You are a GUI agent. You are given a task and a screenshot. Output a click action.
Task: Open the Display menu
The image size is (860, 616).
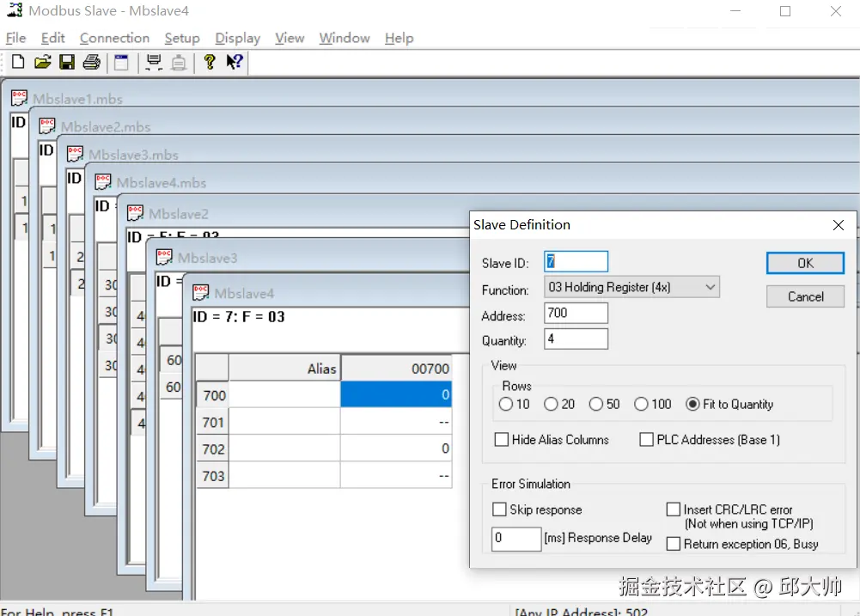coord(237,38)
